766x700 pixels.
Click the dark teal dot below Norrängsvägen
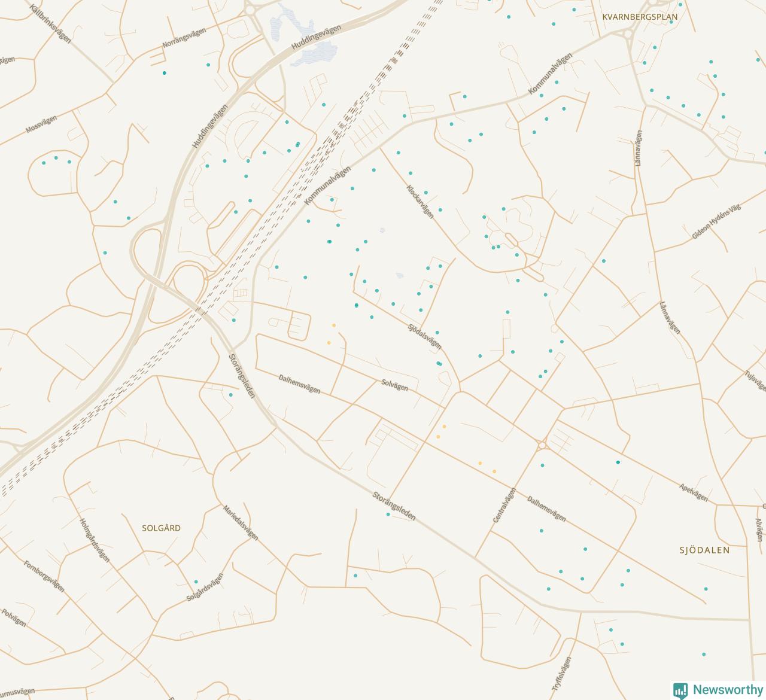(x=164, y=73)
